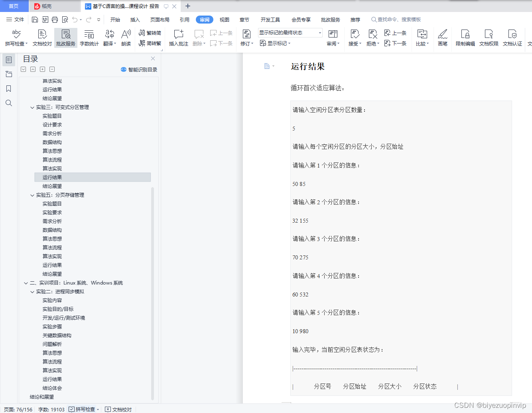Open the 开始 ribbon tab
The height and width of the screenshot is (413, 532).
115,20
